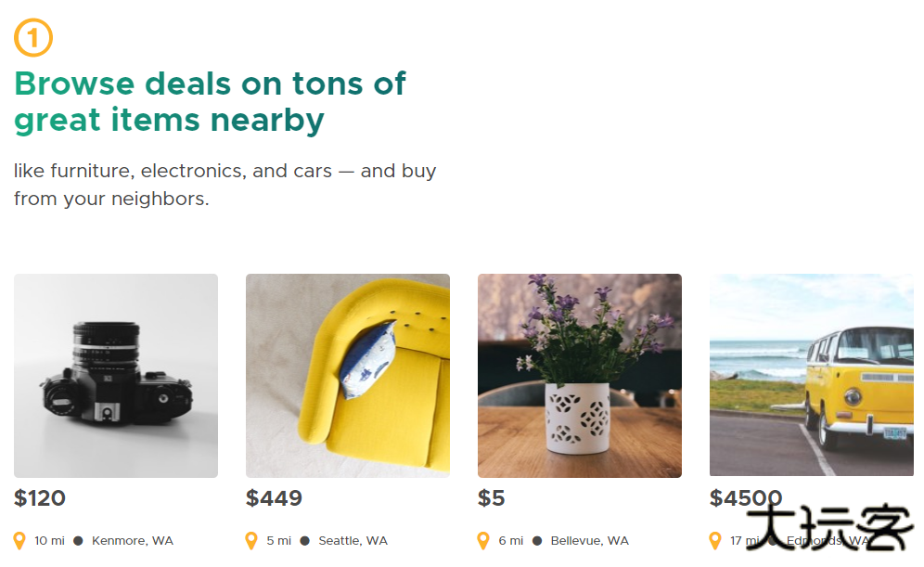
Task: Select the location pin beside Edmonds, WA
Action: [714, 540]
